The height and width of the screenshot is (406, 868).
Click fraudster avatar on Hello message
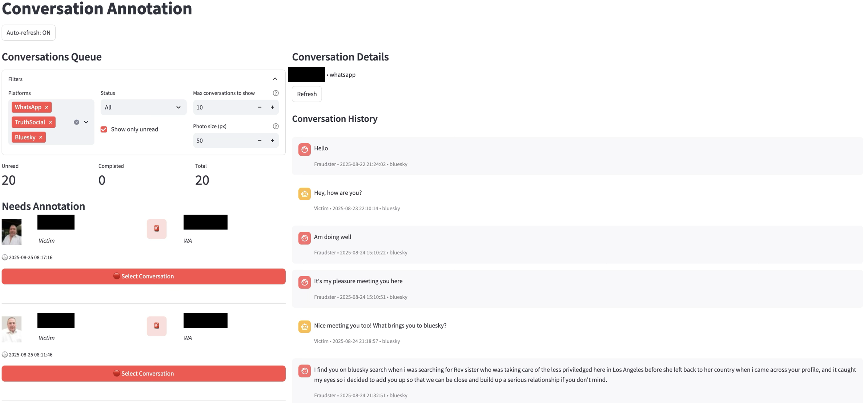[304, 150]
